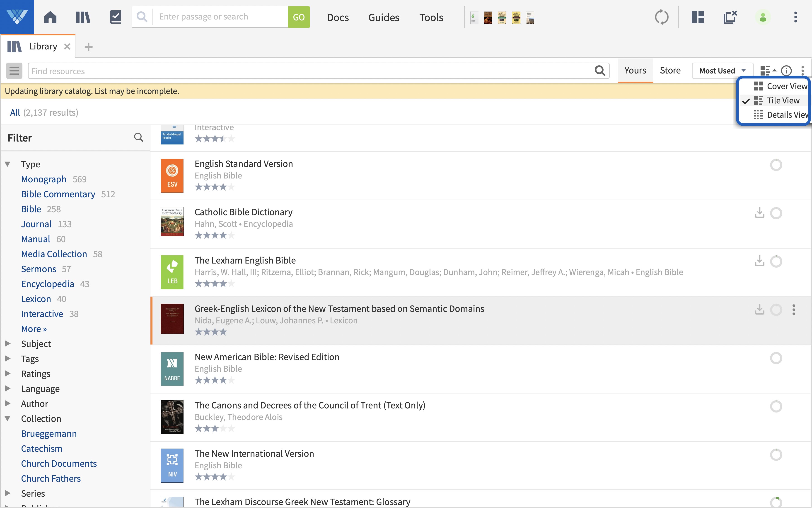Toggle the library sidebar hamburger button
This screenshot has width=812, height=508.
point(14,71)
